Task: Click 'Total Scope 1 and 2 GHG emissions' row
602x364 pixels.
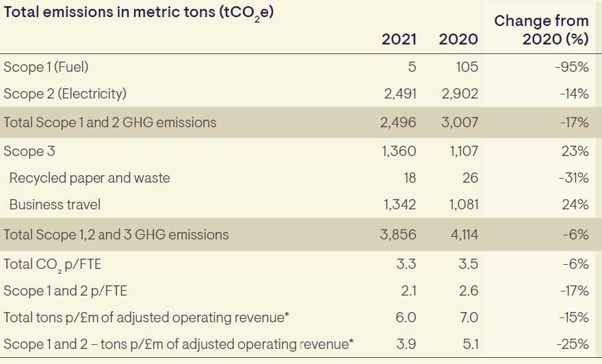Action: [x=110, y=122]
